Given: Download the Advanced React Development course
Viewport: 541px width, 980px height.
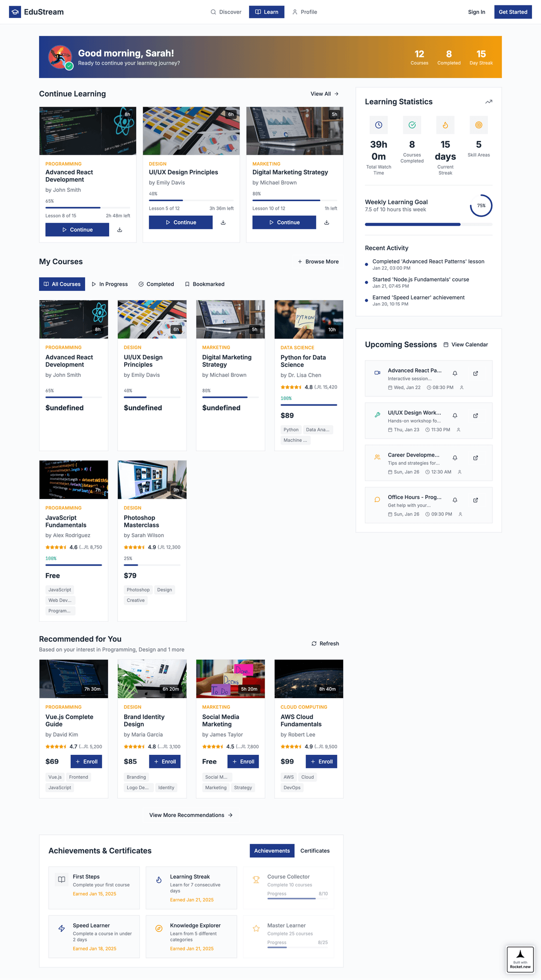Looking at the screenshot, I should (x=120, y=230).
